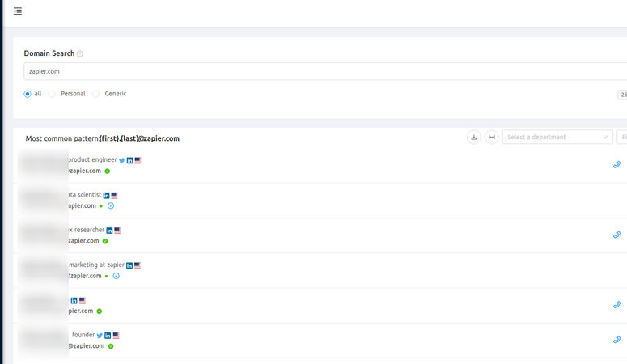
Task: Click the "product engineer" title text
Action: tap(92, 159)
